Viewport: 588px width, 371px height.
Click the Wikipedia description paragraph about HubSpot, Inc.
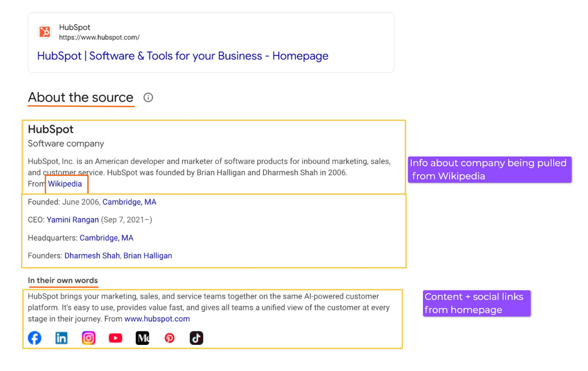pyautogui.click(x=209, y=167)
